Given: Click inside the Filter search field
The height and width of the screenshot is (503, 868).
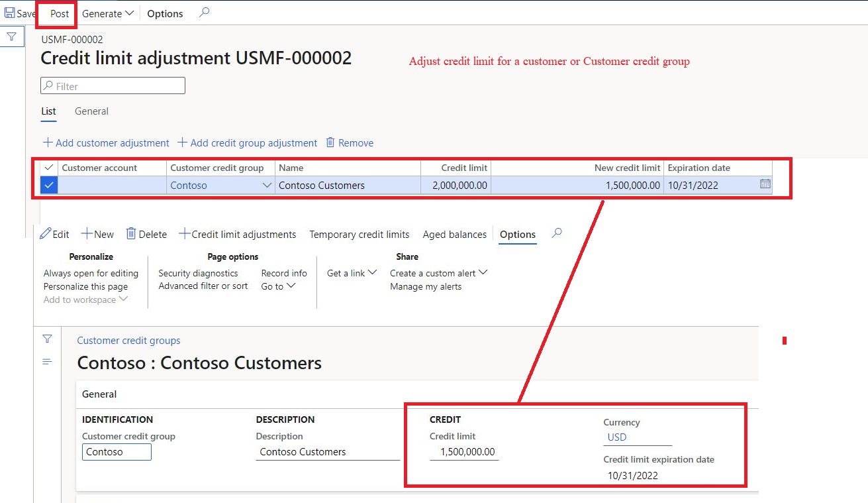Looking at the screenshot, I should click(x=112, y=85).
